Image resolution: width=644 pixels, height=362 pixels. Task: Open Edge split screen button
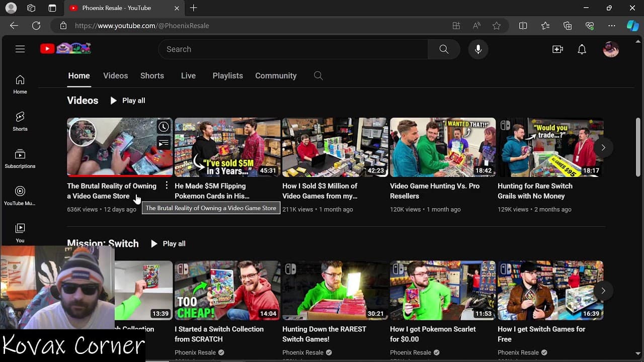[523, 26]
